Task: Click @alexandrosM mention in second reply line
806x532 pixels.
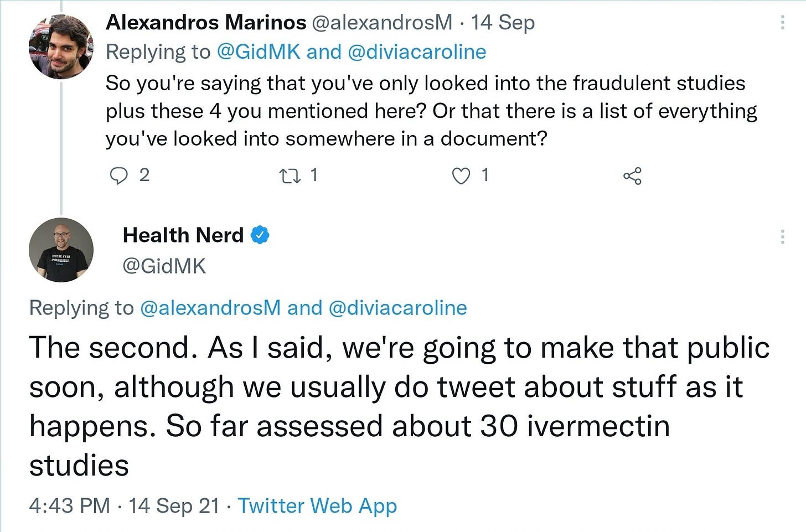Action: pos(211,308)
